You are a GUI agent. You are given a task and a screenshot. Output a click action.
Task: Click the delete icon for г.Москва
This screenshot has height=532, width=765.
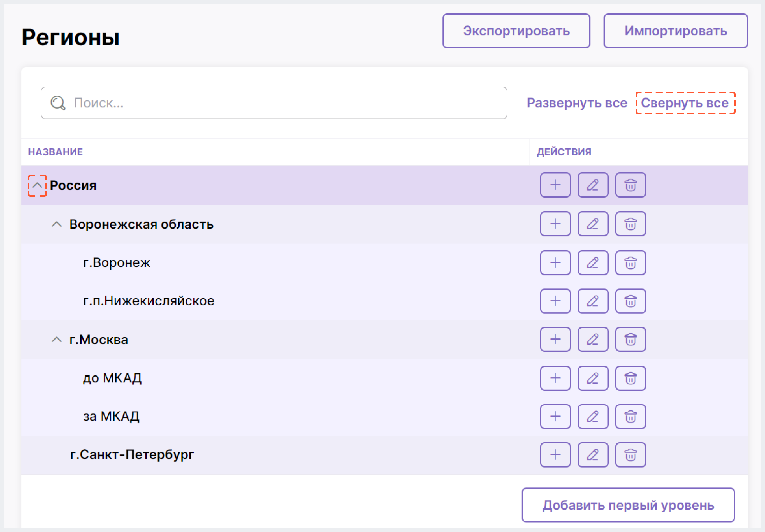tap(631, 339)
